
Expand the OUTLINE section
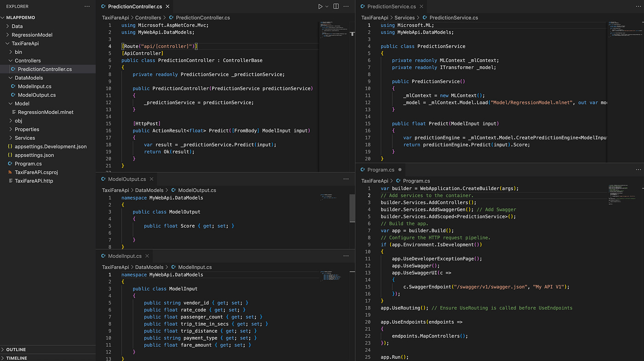coord(16,350)
